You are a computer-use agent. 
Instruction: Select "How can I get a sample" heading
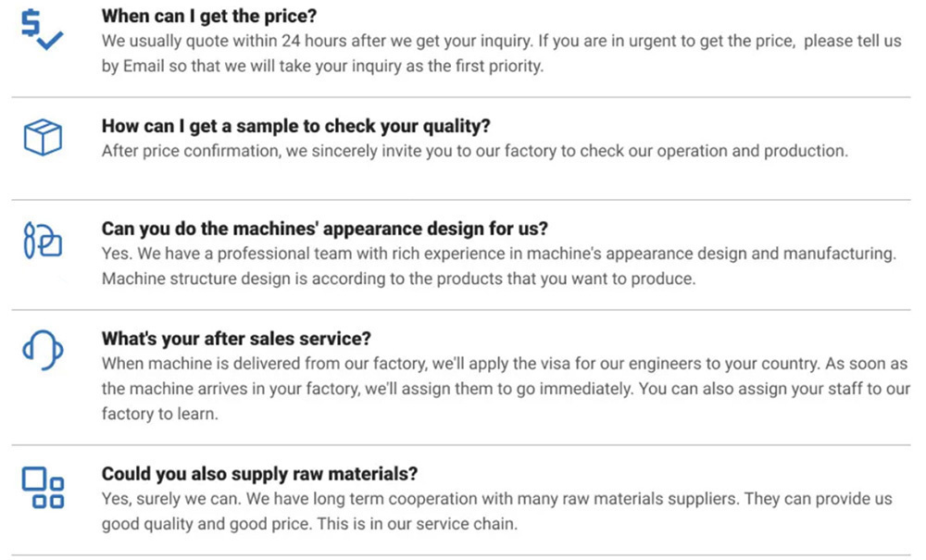click(x=295, y=127)
